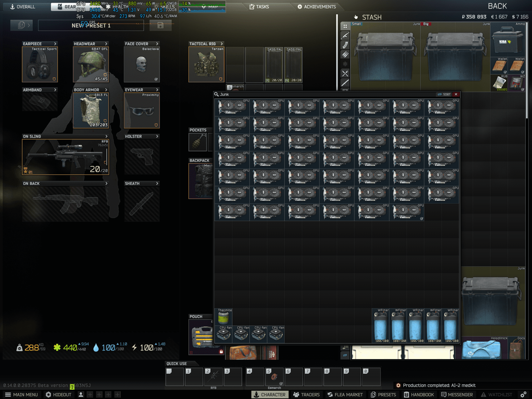Image resolution: width=532 pixels, height=399 pixels.
Task: Open the MESSENGER
Action: tap(457, 395)
